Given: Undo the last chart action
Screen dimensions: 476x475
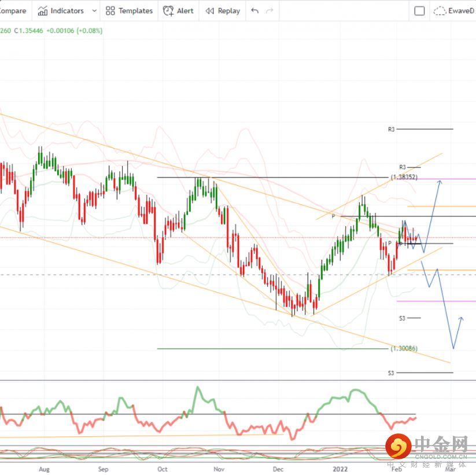Looking at the screenshot, I should pyautogui.click(x=254, y=11).
